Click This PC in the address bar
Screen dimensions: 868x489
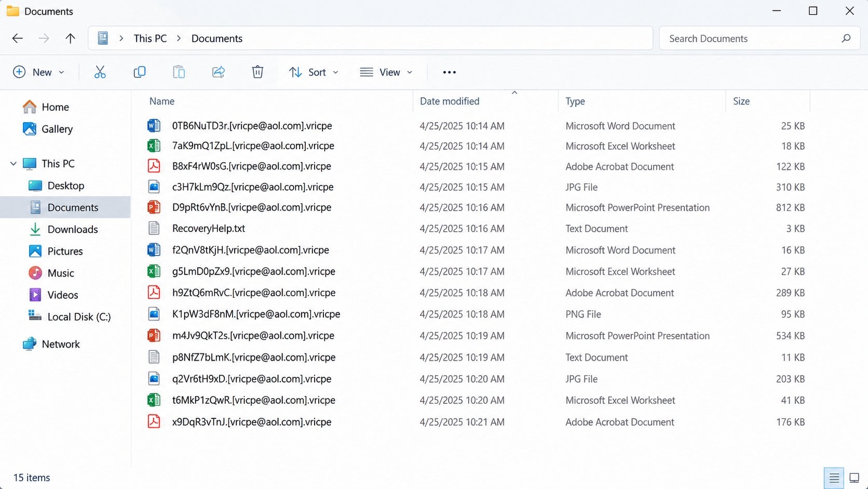pos(151,38)
